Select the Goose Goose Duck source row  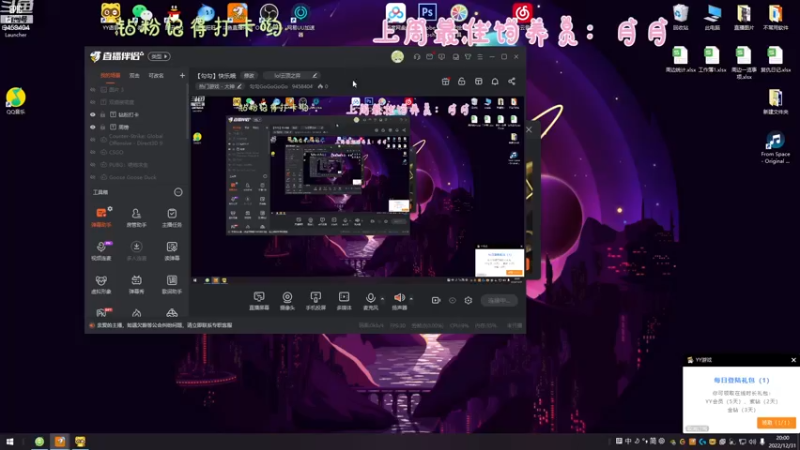[x=138, y=177]
